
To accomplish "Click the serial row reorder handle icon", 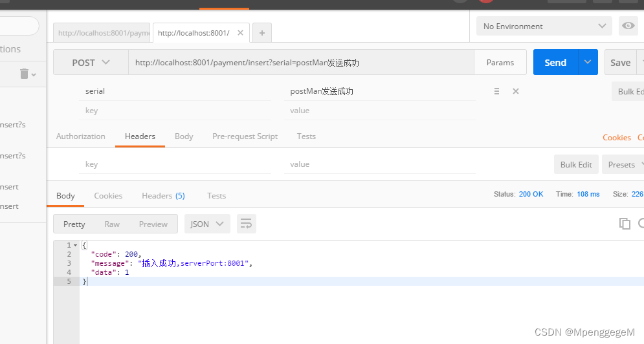I will [x=496, y=91].
